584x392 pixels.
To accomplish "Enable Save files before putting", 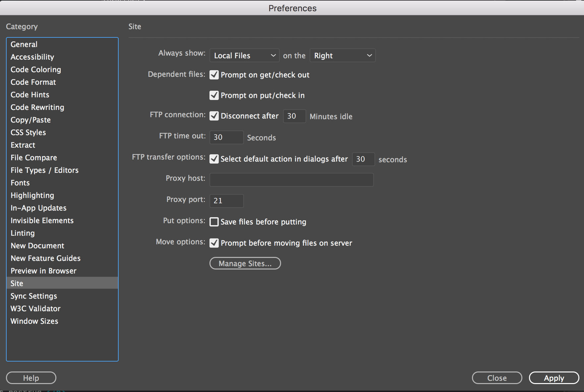I will point(214,222).
